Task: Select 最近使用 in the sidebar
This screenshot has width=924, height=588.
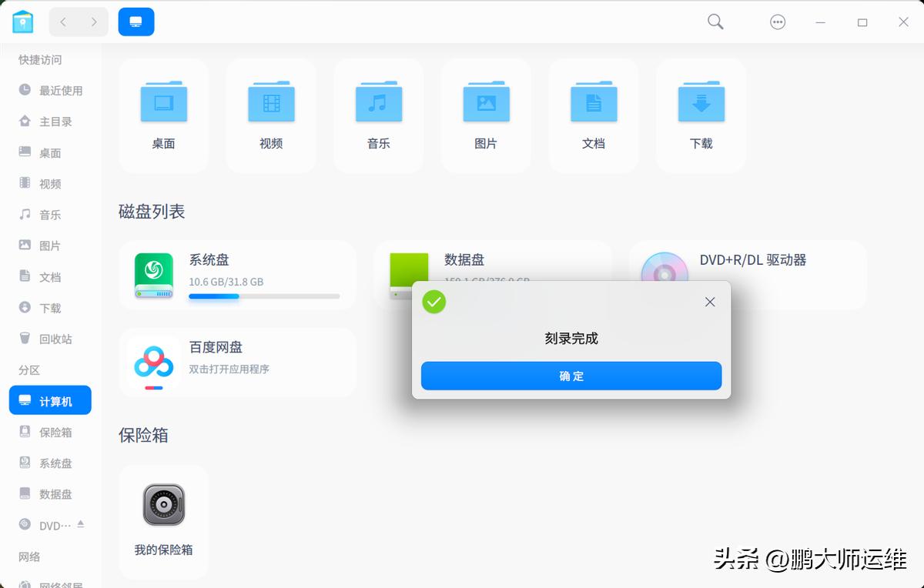Action: click(49, 90)
